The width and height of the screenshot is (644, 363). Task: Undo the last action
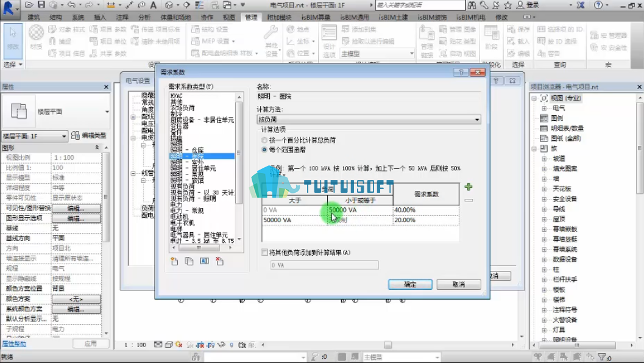pyautogui.click(x=71, y=5)
